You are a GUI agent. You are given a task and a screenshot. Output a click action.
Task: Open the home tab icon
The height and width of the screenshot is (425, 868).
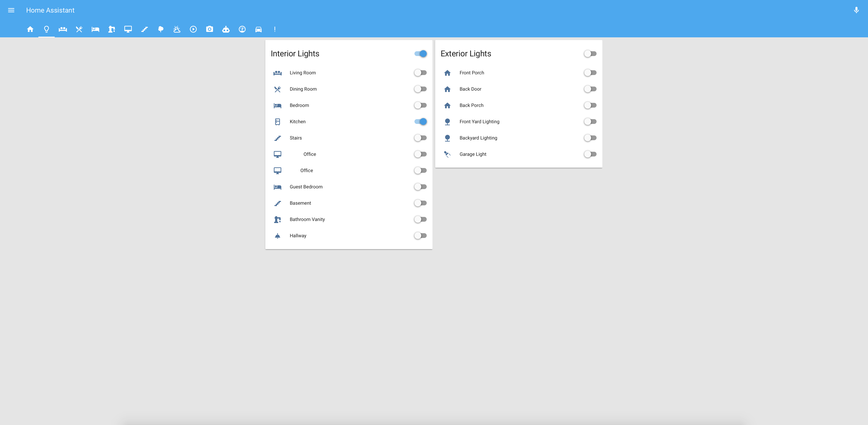pos(30,29)
